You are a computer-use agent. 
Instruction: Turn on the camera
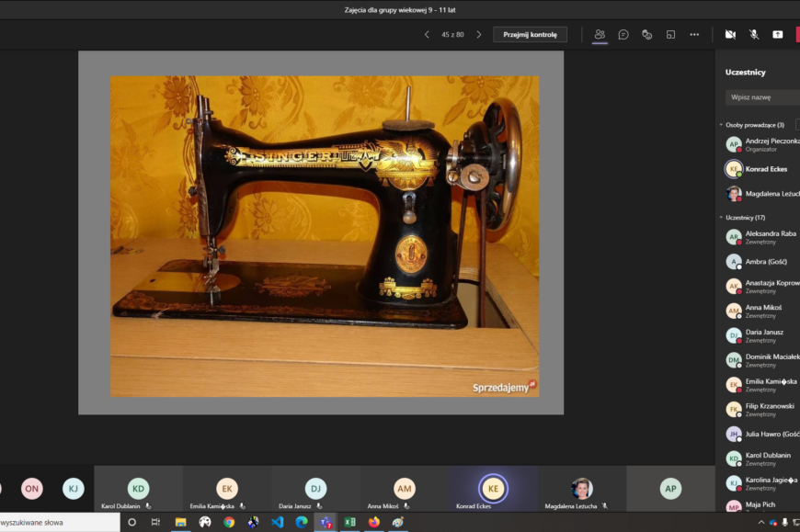730,35
